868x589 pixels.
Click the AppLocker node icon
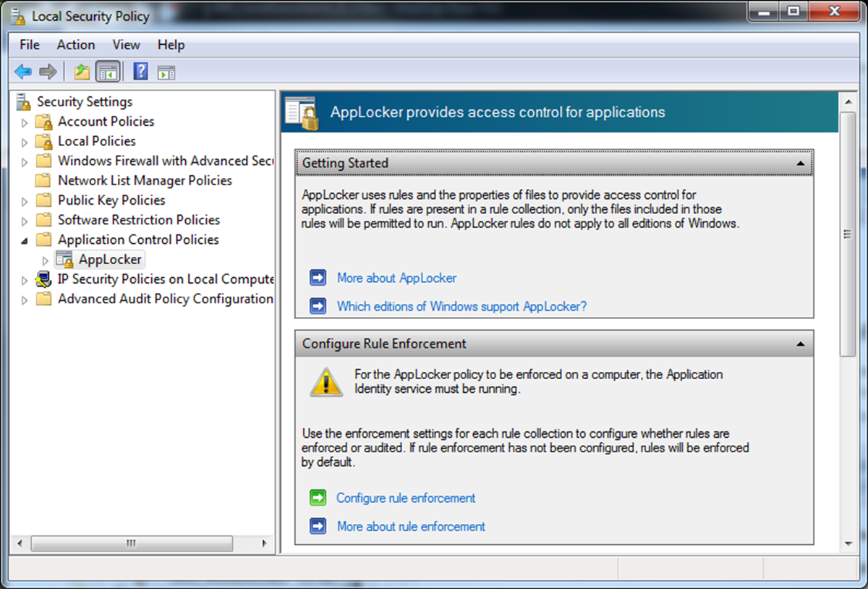coord(65,259)
